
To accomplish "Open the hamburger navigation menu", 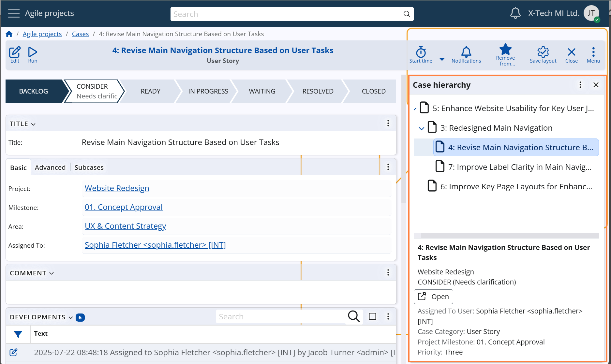I will 14,13.
